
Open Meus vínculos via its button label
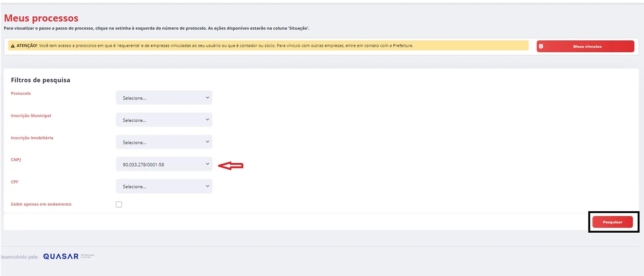point(587,46)
